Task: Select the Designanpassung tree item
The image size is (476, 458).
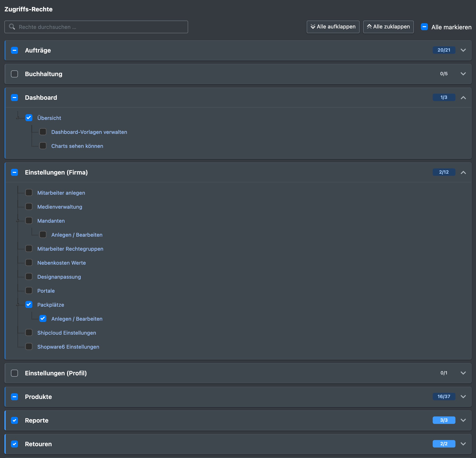Action: pos(59,277)
